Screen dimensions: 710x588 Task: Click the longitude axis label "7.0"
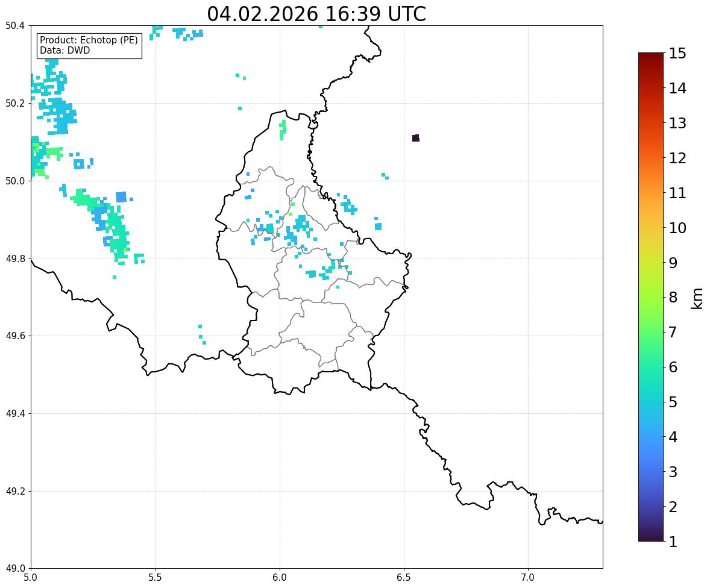(529, 578)
